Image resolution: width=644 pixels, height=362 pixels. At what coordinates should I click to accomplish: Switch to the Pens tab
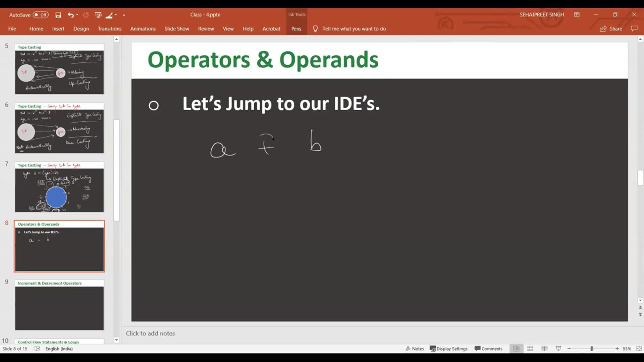pyautogui.click(x=296, y=29)
